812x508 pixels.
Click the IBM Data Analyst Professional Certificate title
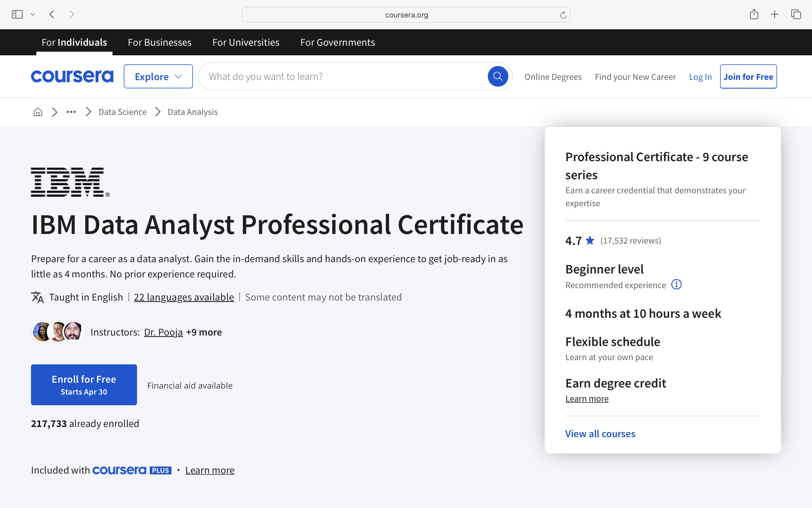pyautogui.click(x=277, y=225)
